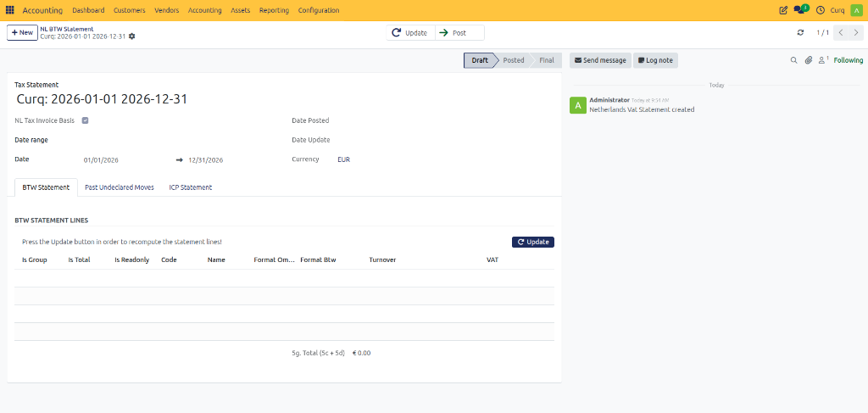The height and width of the screenshot is (413, 868).
Task: Click the € 0.00 total value
Action: pyautogui.click(x=361, y=353)
